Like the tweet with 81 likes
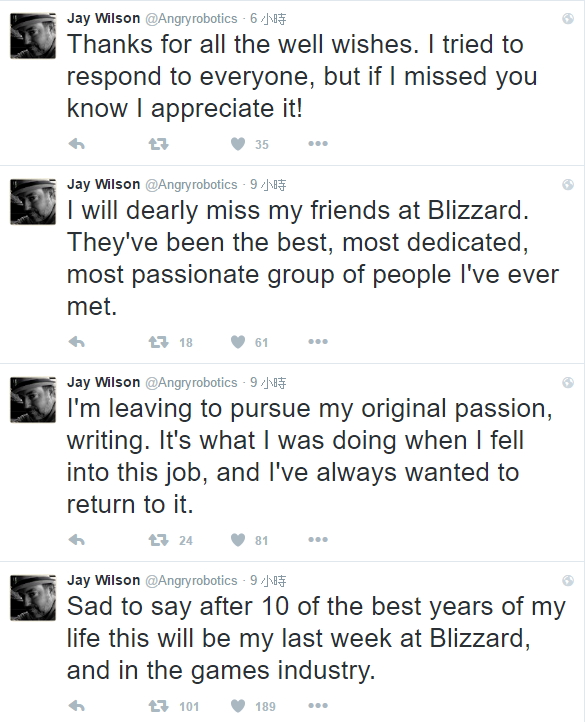585x722 pixels. pyautogui.click(x=238, y=540)
